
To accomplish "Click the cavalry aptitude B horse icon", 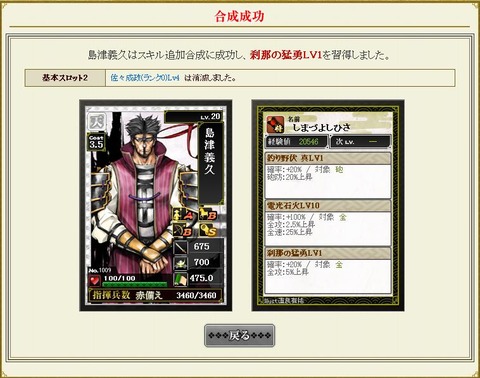I will [209, 214].
